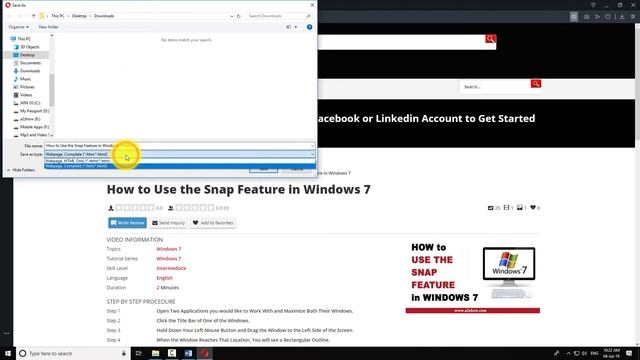Click the Write Review button
This screenshot has height=360, width=640.
[x=127, y=223]
